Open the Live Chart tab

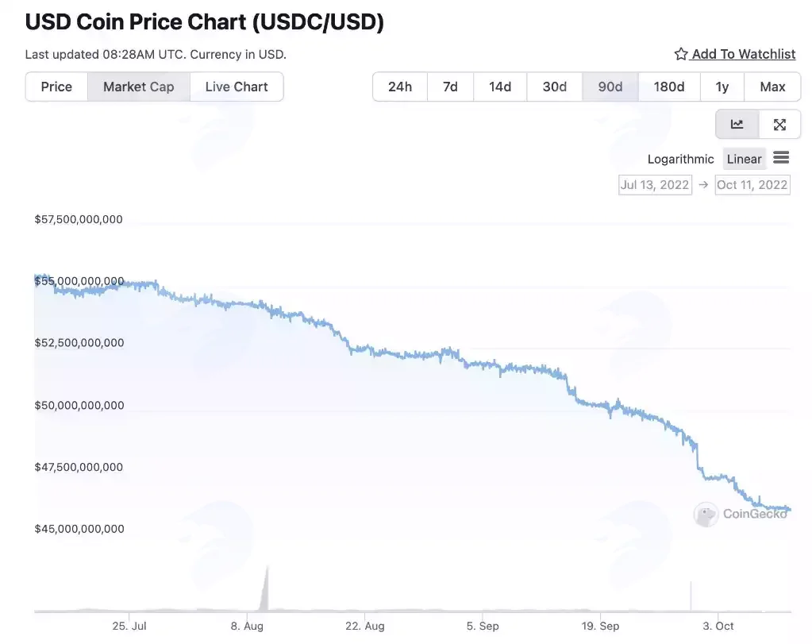click(237, 87)
